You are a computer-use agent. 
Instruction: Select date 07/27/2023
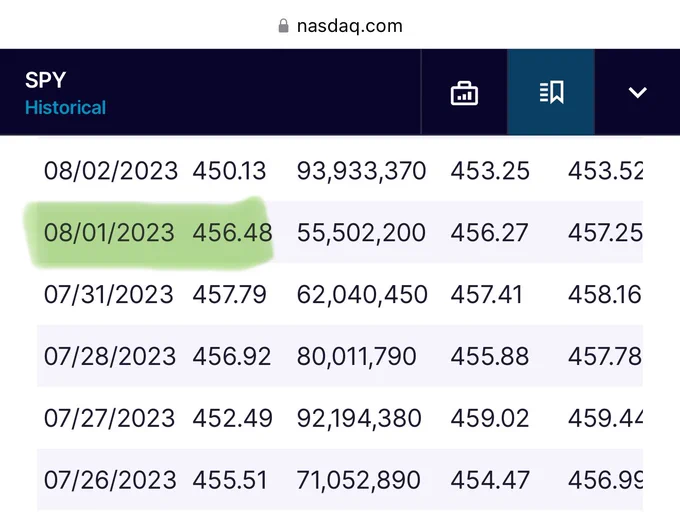point(110,418)
